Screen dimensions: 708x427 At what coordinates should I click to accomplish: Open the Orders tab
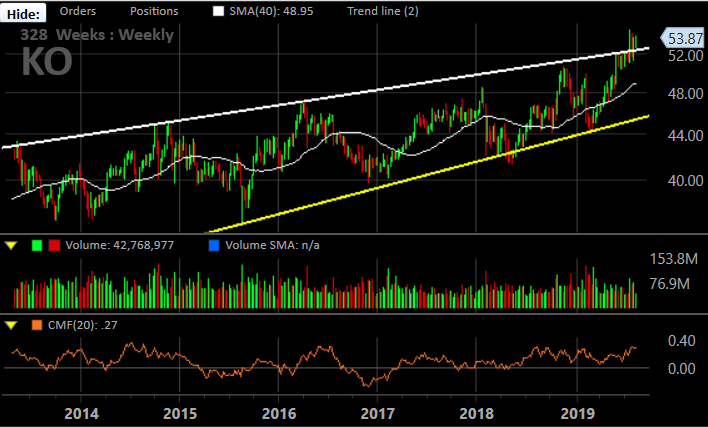(78, 11)
